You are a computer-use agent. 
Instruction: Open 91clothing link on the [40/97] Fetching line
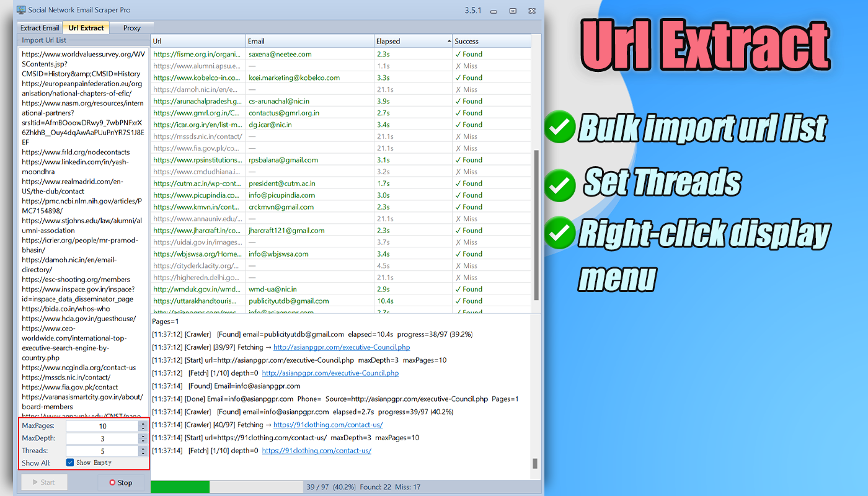328,425
